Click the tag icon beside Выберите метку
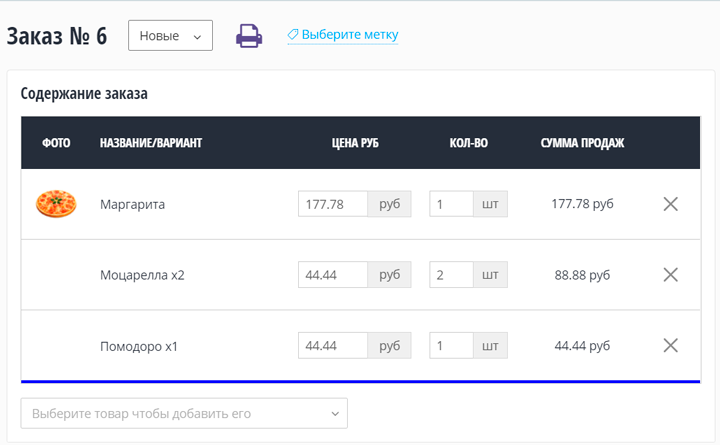The width and height of the screenshot is (720, 445). tap(293, 35)
